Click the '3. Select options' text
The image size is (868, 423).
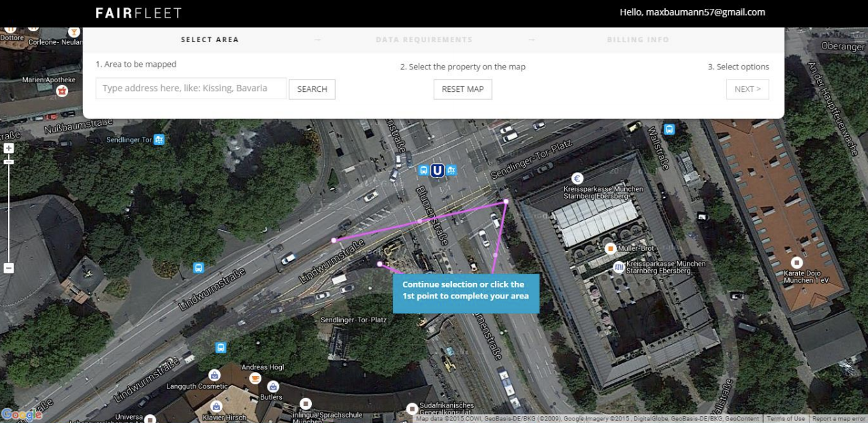[739, 67]
